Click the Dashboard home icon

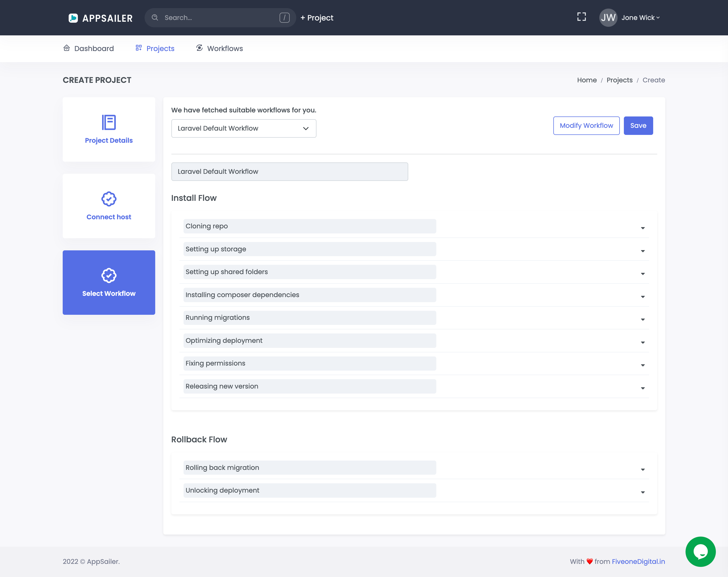tap(66, 48)
